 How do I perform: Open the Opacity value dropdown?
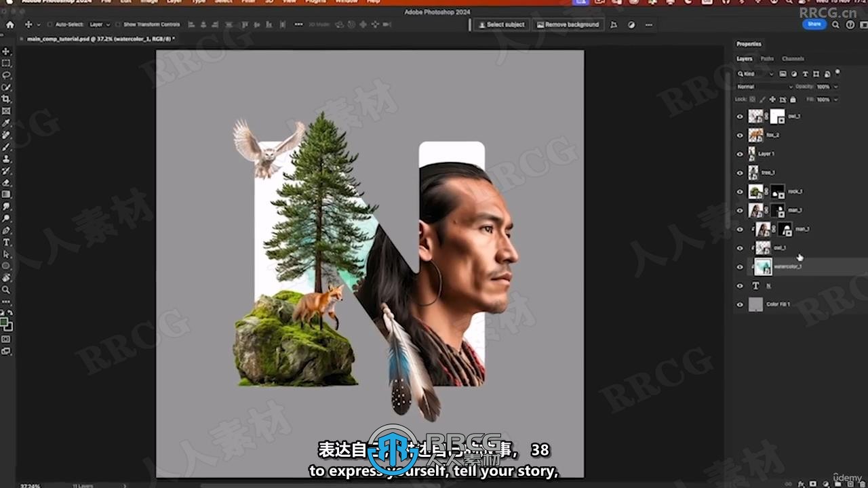835,87
